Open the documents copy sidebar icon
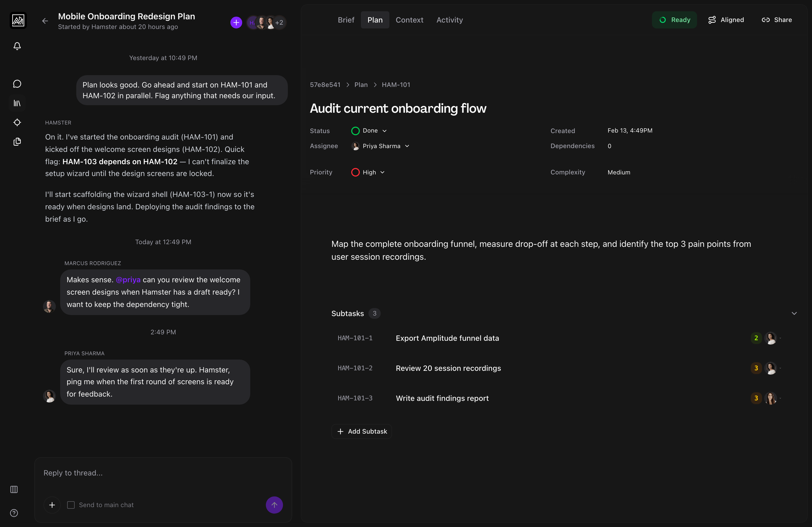Image resolution: width=812 pixels, height=527 pixels. pos(17,142)
